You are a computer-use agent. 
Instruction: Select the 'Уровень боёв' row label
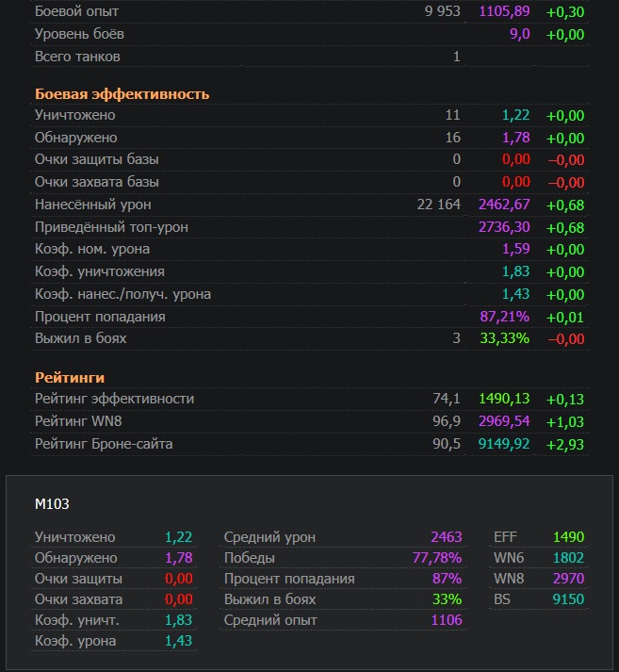click(x=79, y=34)
